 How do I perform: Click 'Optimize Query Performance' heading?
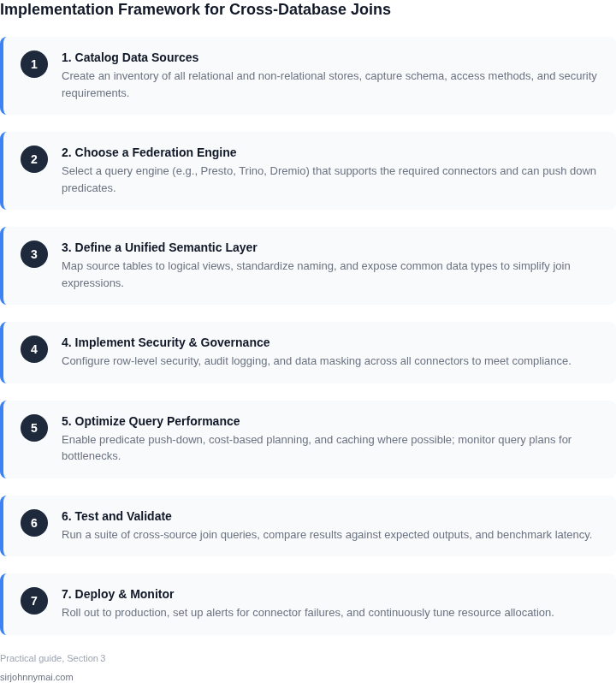point(151,421)
